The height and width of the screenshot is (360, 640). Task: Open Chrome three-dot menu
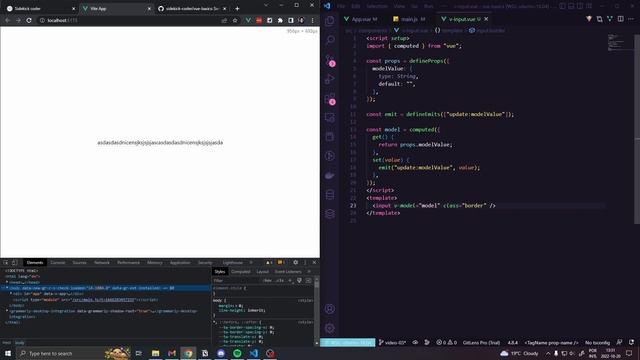tap(312, 20)
